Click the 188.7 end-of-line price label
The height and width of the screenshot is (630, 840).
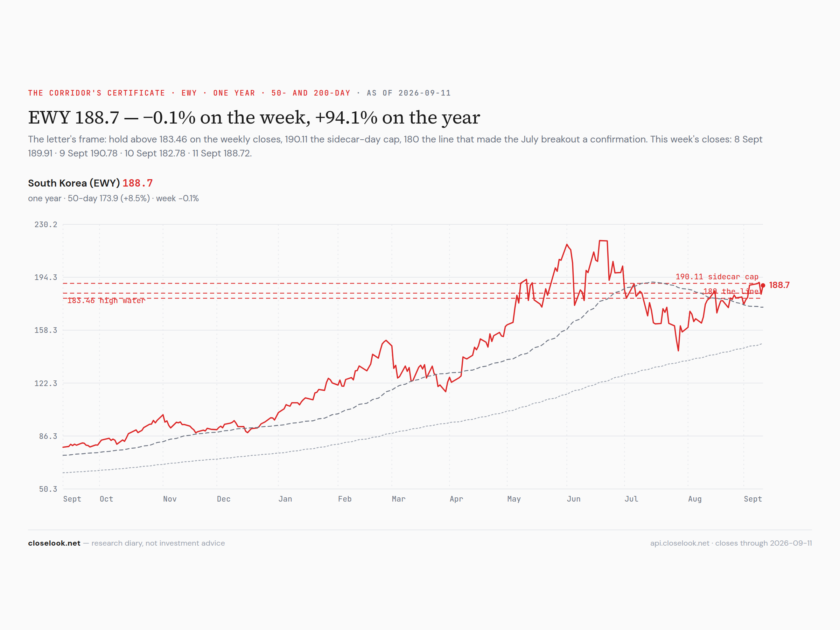[x=779, y=285]
